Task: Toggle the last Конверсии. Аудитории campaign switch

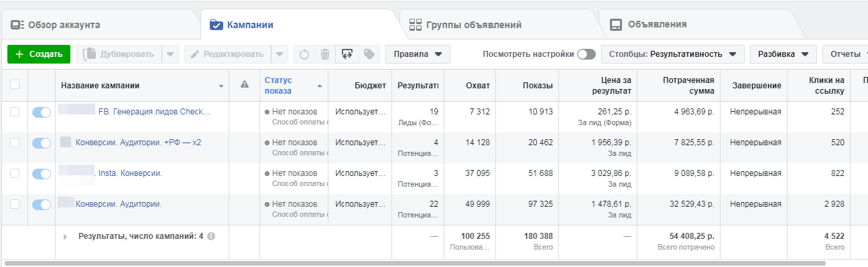Action: coord(42,204)
